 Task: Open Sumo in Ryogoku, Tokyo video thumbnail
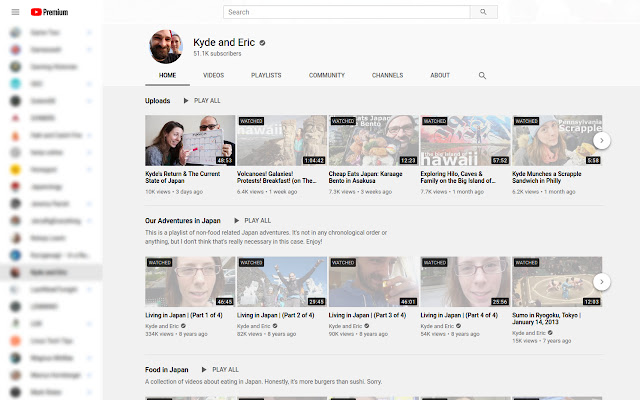[557, 282]
